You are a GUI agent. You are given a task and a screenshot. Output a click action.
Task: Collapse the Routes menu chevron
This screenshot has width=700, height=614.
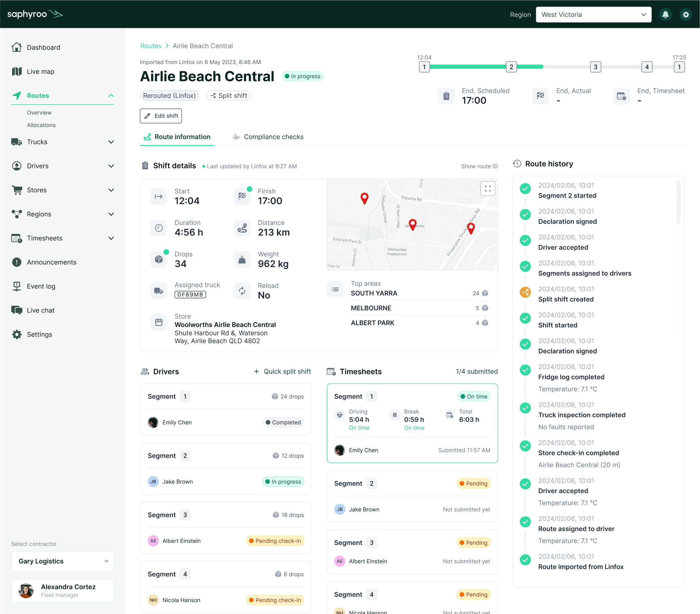click(111, 96)
